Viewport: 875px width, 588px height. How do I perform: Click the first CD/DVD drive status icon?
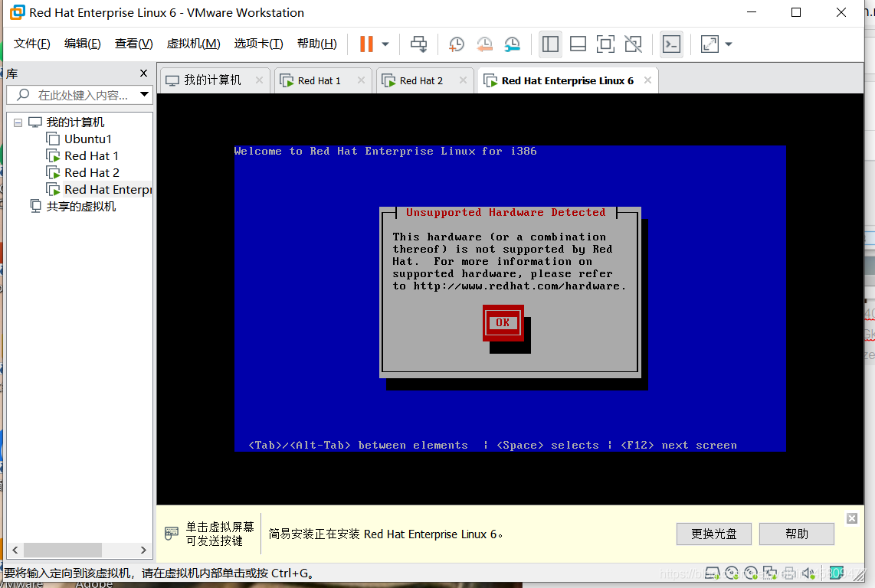732,573
